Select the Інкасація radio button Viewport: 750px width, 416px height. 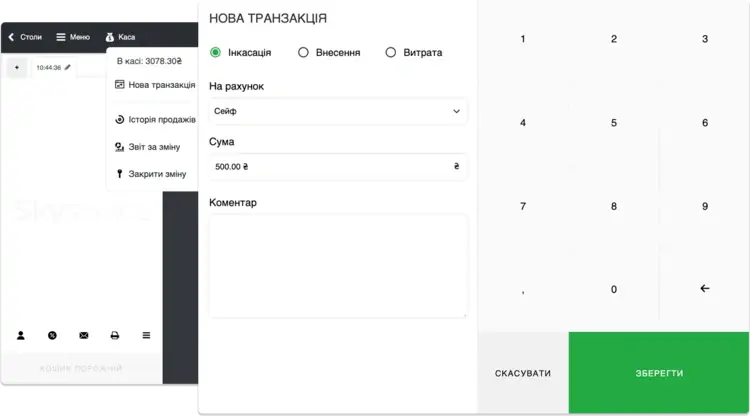click(215, 52)
